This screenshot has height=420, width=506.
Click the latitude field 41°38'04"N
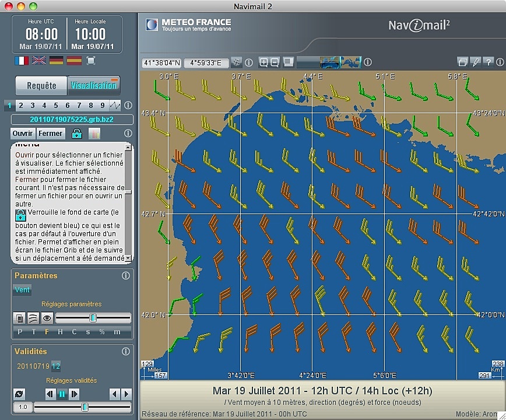pos(162,62)
